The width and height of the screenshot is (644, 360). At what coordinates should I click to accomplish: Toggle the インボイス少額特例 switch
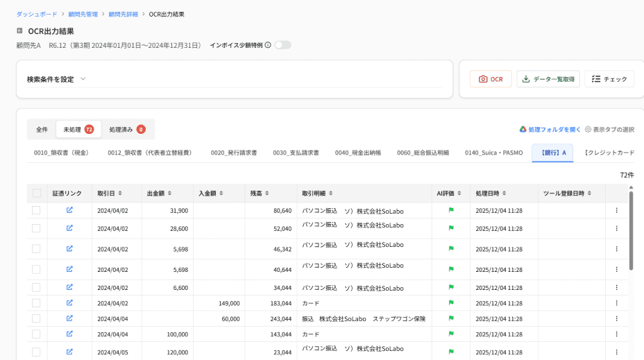[x=282, y=45]
